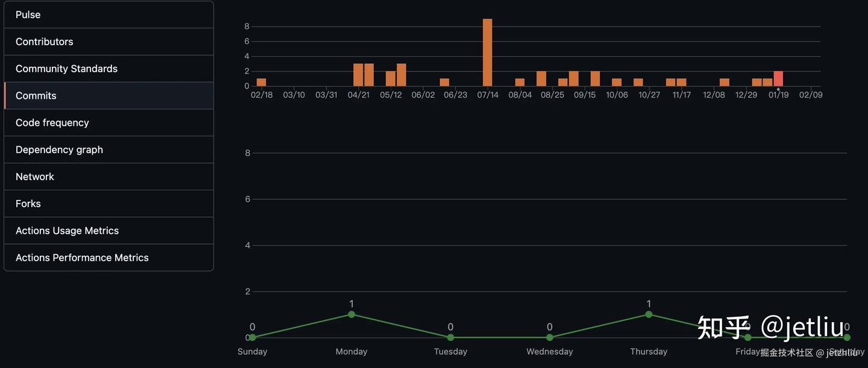Open the Dependency graph page
This screenshot has width=868, height=368.
click(108, 149)
